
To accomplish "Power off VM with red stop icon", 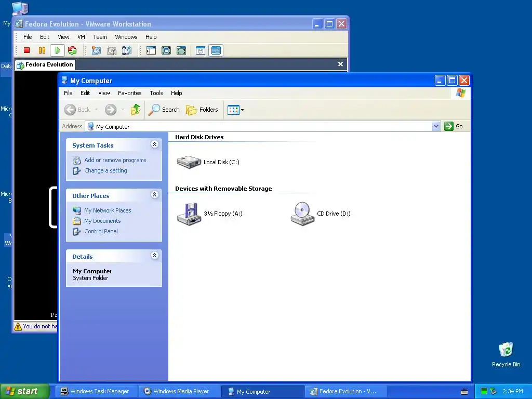I will point(27,50).
